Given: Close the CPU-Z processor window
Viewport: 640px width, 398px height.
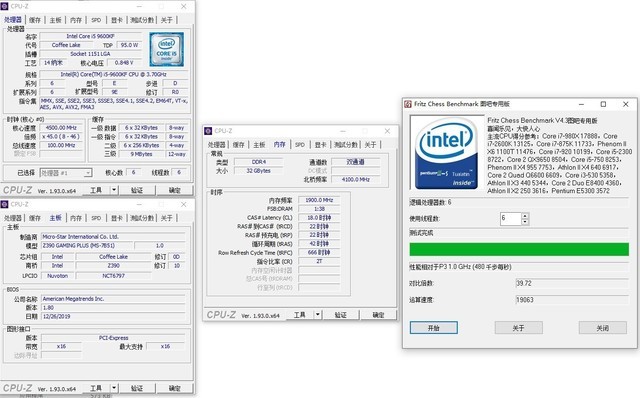Looking at the screenshot, I should click(183, 6).
